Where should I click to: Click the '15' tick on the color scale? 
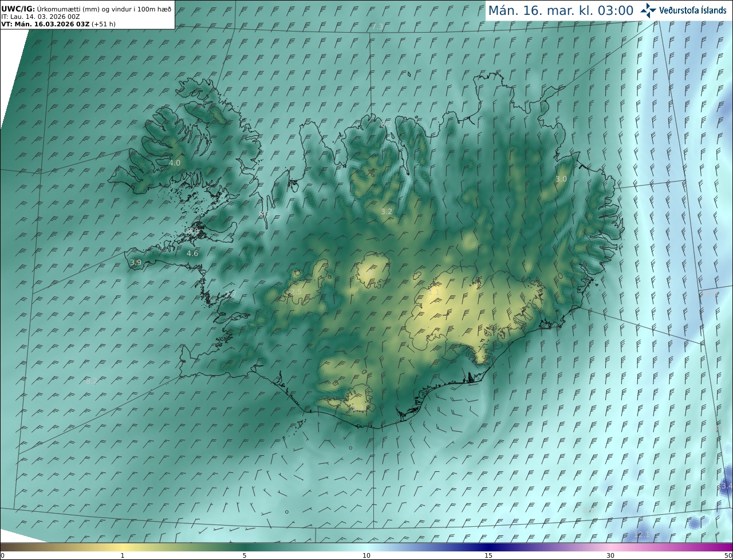(x=488, y=555)
